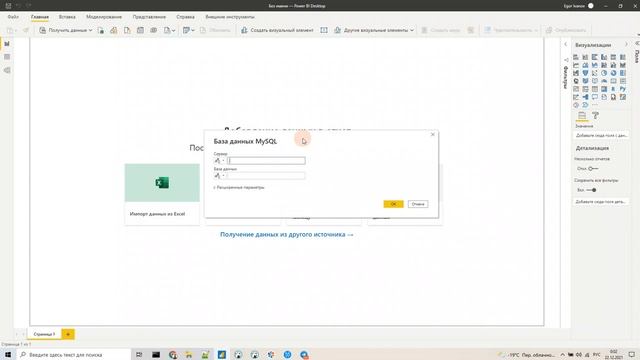
Task: Toggle the Сохранять все фильтры switch
Action: pyautogui.click(x=591, y=190)
